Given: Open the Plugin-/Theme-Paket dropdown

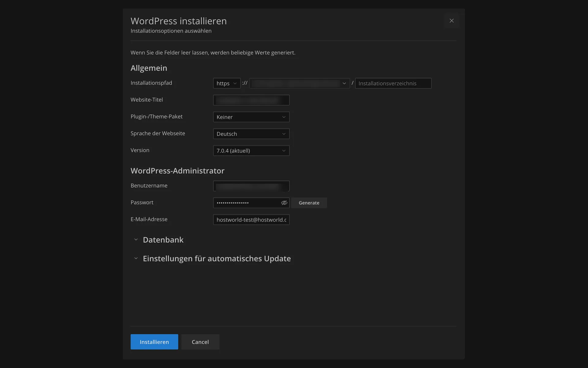Looking at the screenshot, I should (251, 117).
